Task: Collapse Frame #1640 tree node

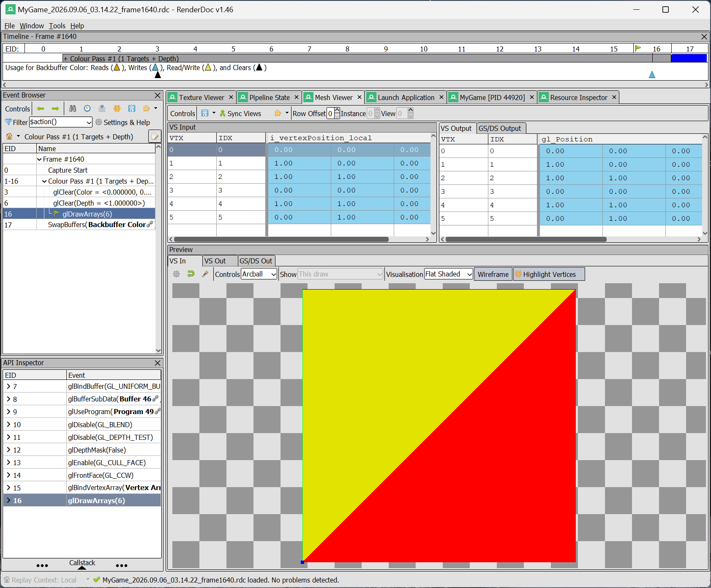Action: [39, 159]
